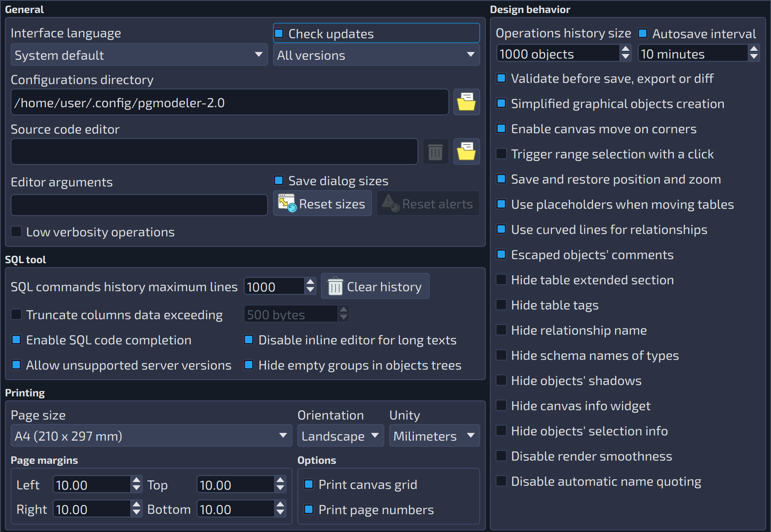The image size is (771, 532).
Task: Decrease the Autosave interval value
Action: pyautogui.click(x=754, y=57)
